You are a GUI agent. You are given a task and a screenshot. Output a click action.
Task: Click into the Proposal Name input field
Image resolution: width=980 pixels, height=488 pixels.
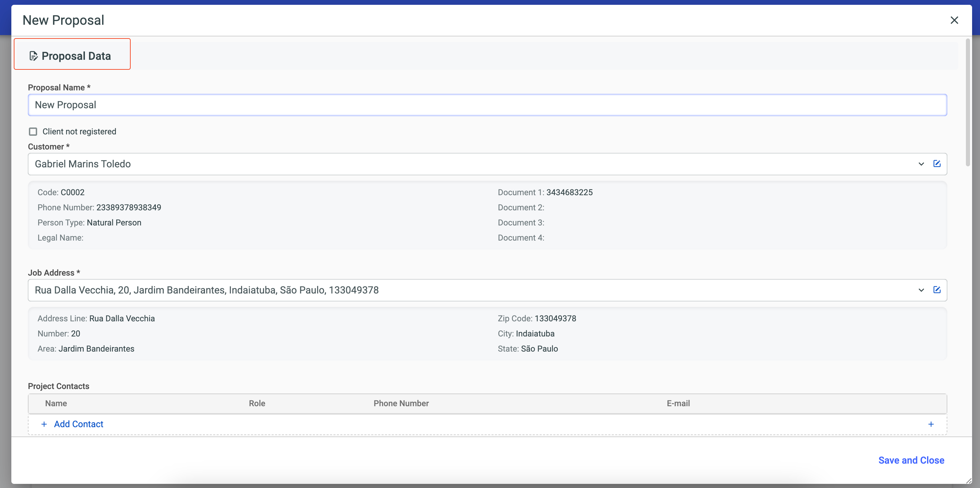pyautogui.click(x=487, y=105)
